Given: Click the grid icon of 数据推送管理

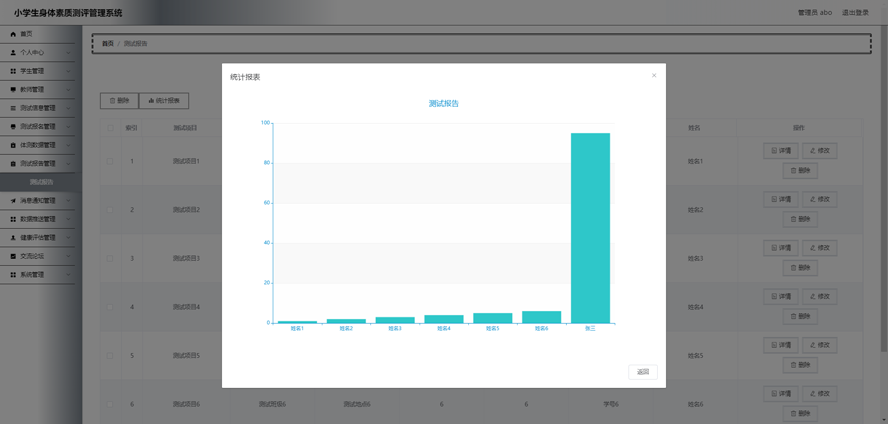Looking at the screenshot, I should click(13, 219).
